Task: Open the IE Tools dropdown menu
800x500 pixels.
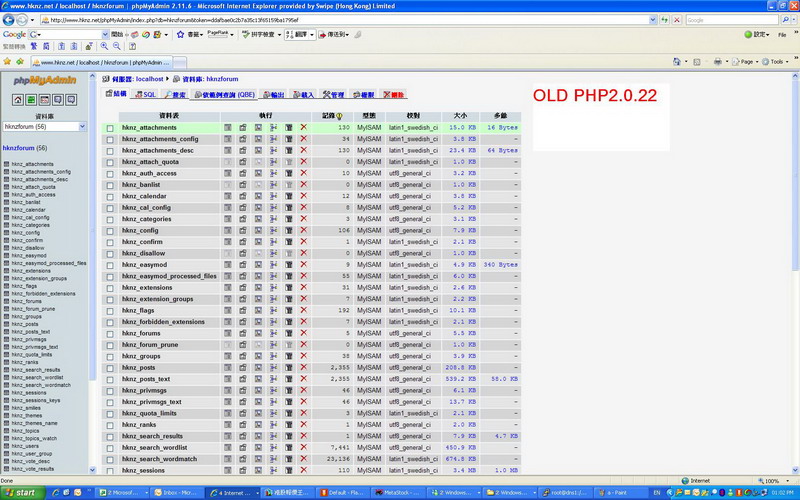Action: 777,62
